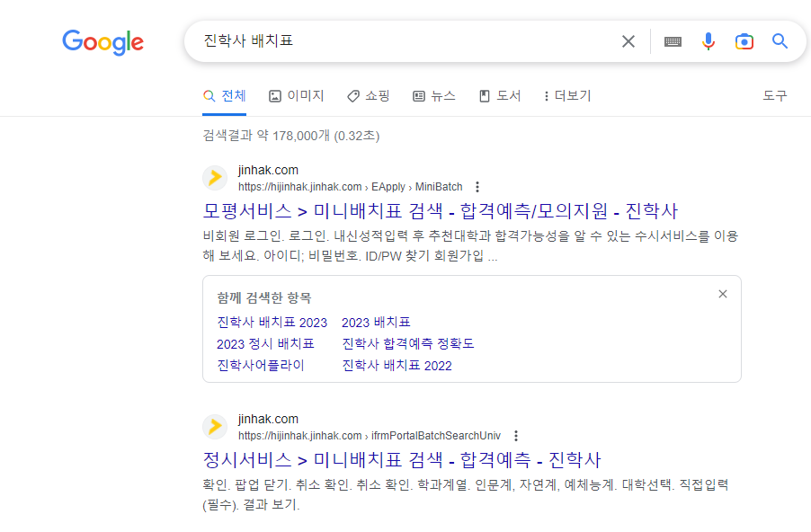Search related term 진학사 합격예측 정확도

408,344
